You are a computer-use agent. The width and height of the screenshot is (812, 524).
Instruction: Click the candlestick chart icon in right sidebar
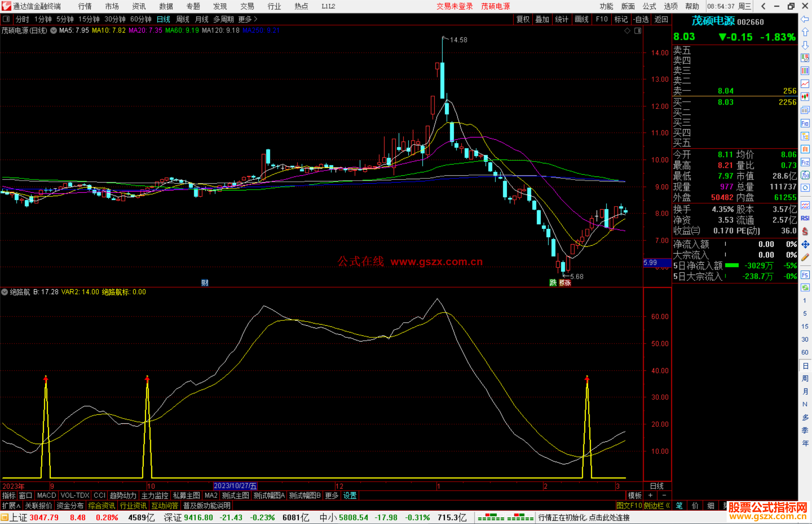(805, 97)
